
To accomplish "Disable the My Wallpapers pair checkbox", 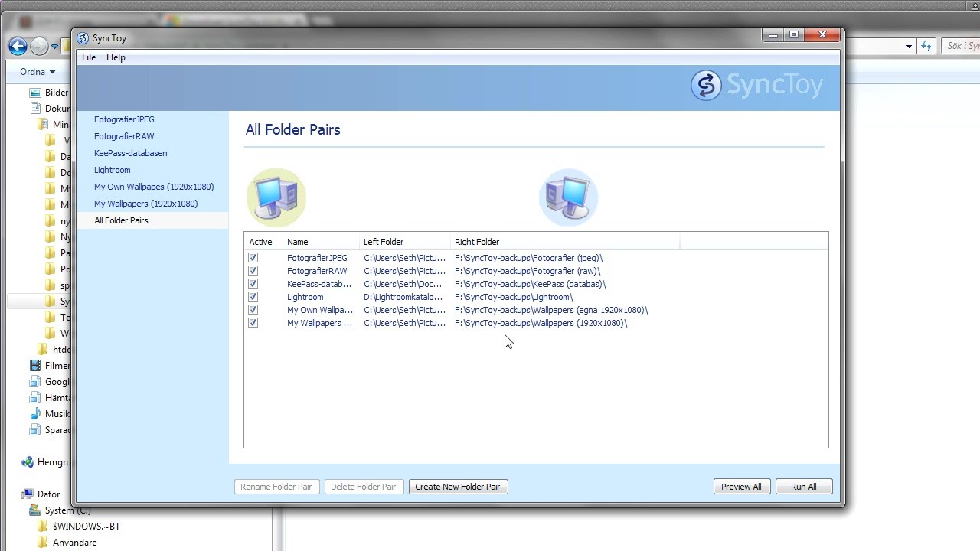I will click(253, 323).
